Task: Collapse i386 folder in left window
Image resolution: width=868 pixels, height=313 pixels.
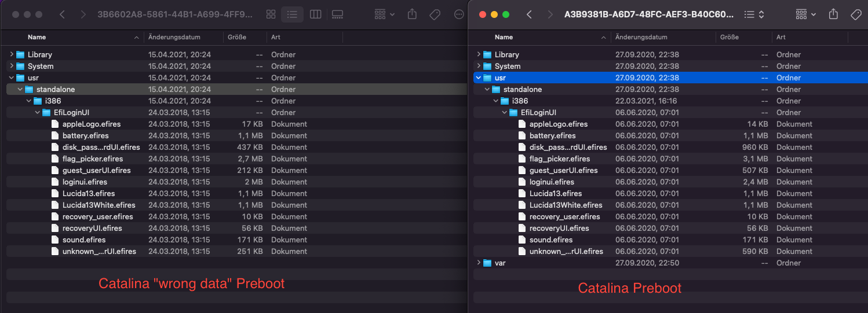Action: (x=29, y=101)
